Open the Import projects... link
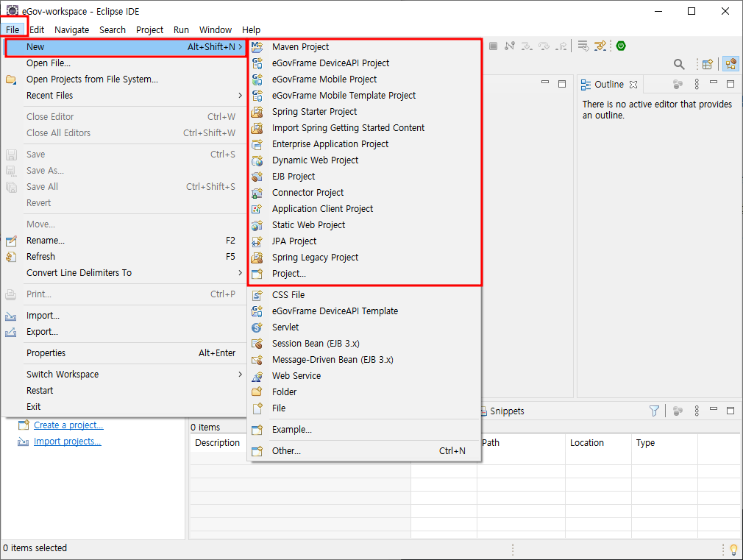 (x=67, y=442)
